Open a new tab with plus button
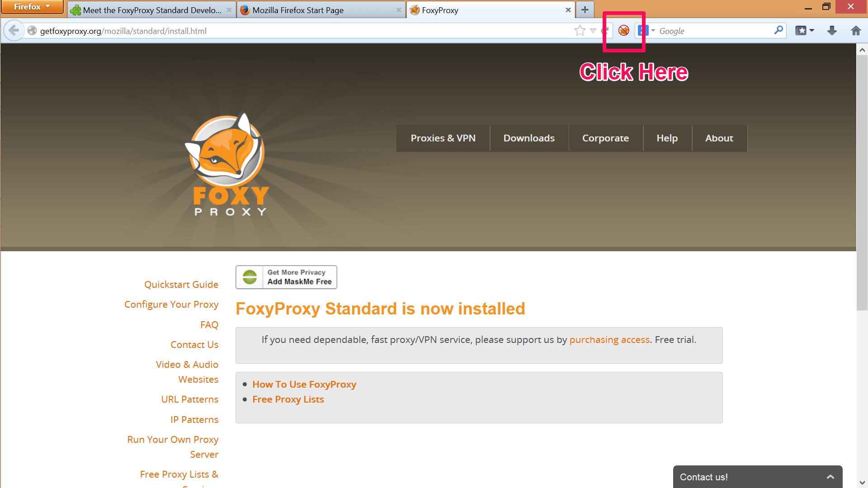Screen dimensions: 868x488 (585, 10)
